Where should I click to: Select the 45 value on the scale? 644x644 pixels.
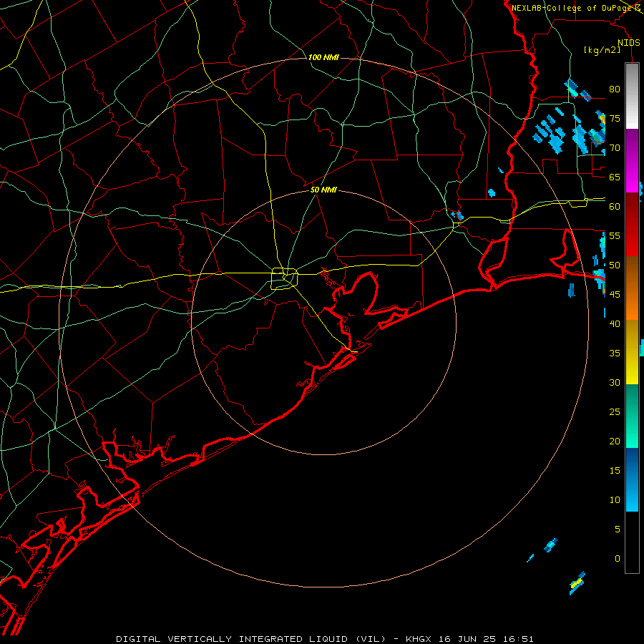point(615,295)
